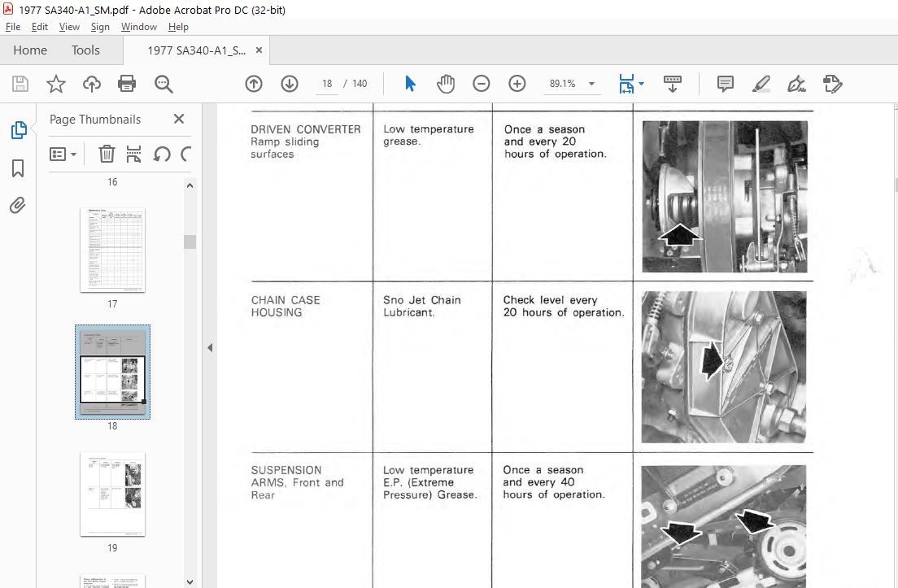Delete the selected page with the trash icon

[x=107, y=154]
